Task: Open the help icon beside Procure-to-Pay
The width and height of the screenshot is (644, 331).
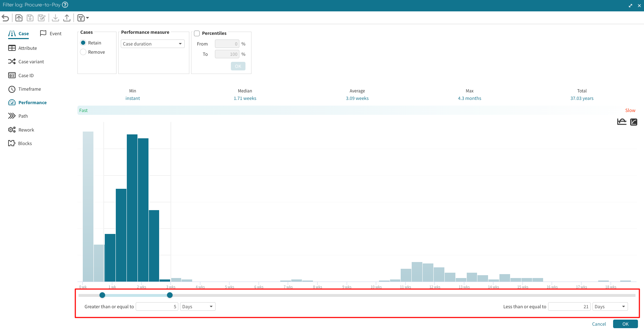Action: [x=65, y=5]
